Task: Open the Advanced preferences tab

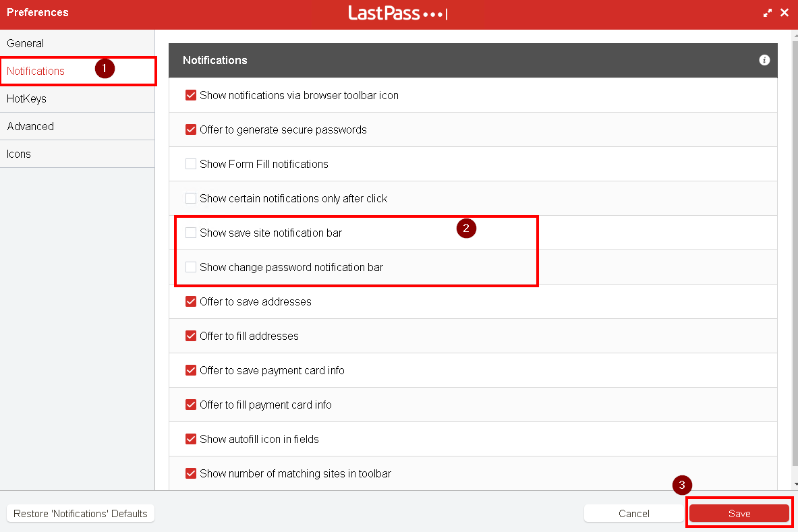Action: point(78,126)
